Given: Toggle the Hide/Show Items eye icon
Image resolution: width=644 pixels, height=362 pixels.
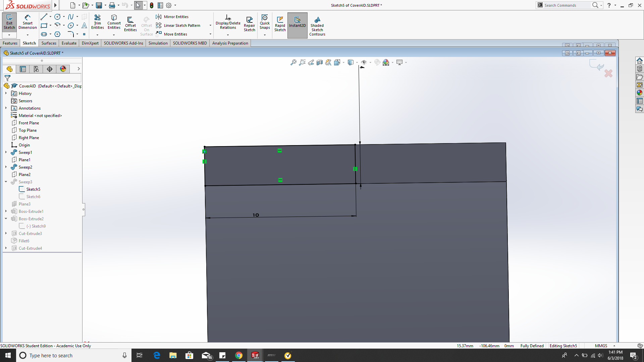Looking at the screenshot, I should [364, 62].
